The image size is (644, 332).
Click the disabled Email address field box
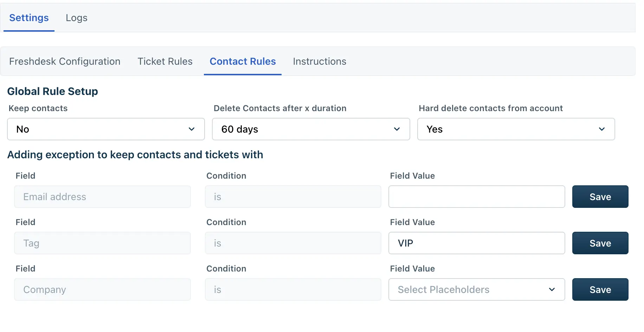pyautogui.click(x=102, y=197)
